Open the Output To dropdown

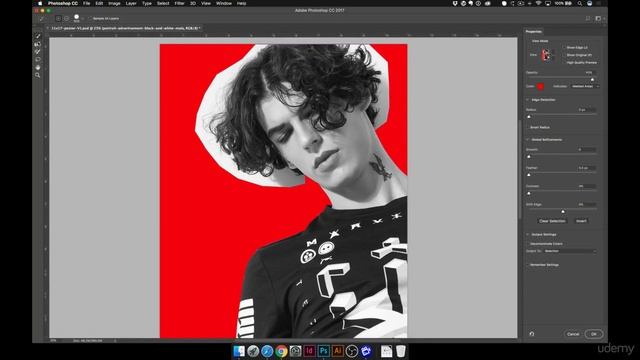point(570,251)
